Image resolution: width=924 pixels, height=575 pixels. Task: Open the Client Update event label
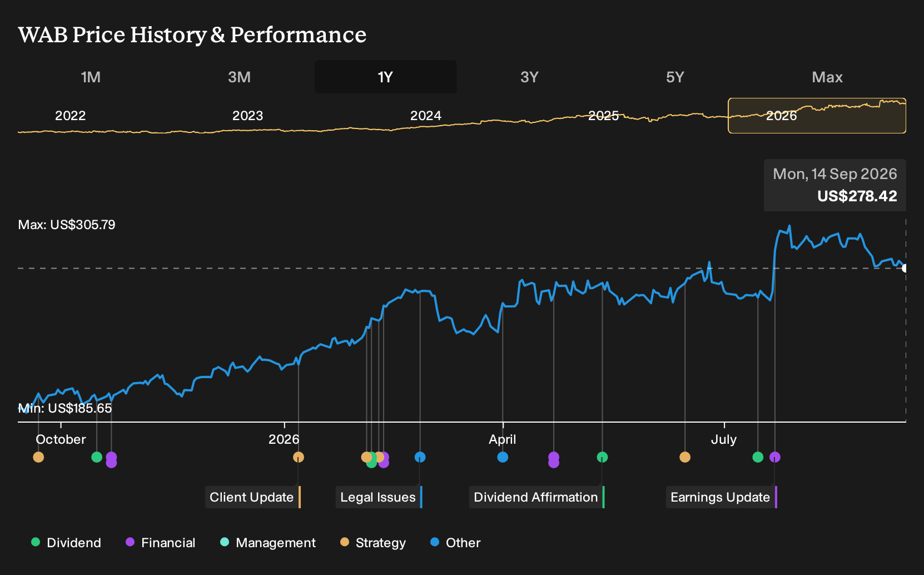(252, 497)
